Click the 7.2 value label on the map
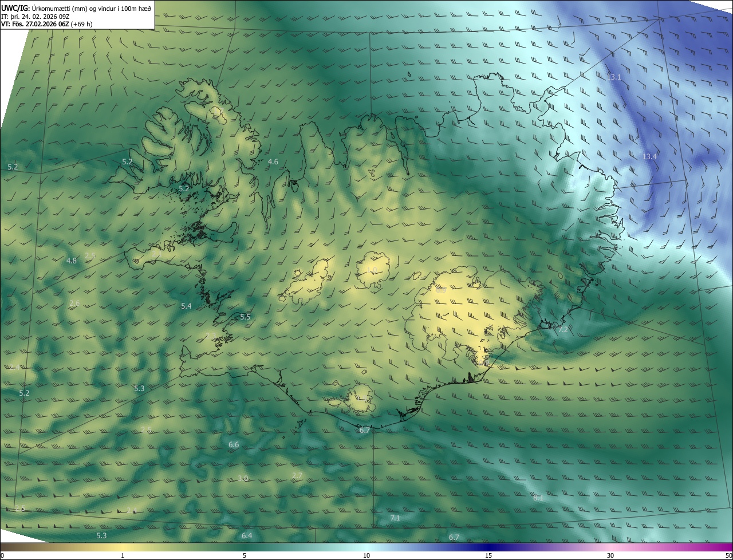This screenshot has height=560, width=733. click(x=563, y=329)
